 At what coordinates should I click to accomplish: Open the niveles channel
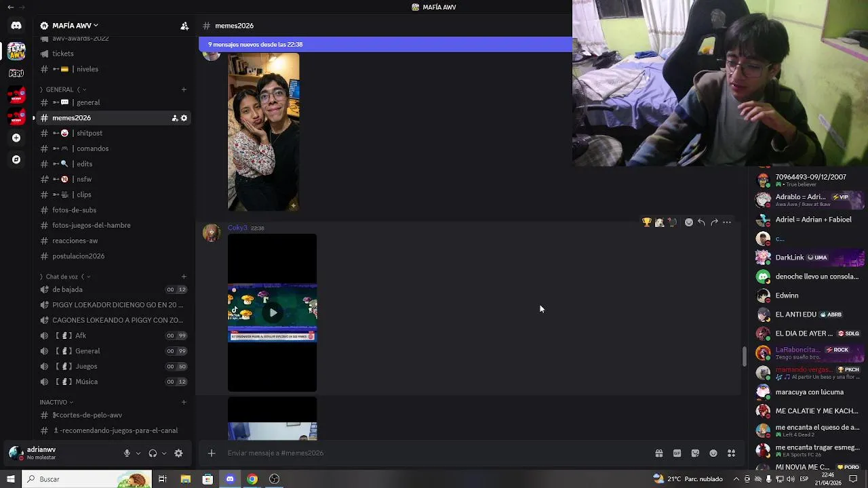point(113,69)
